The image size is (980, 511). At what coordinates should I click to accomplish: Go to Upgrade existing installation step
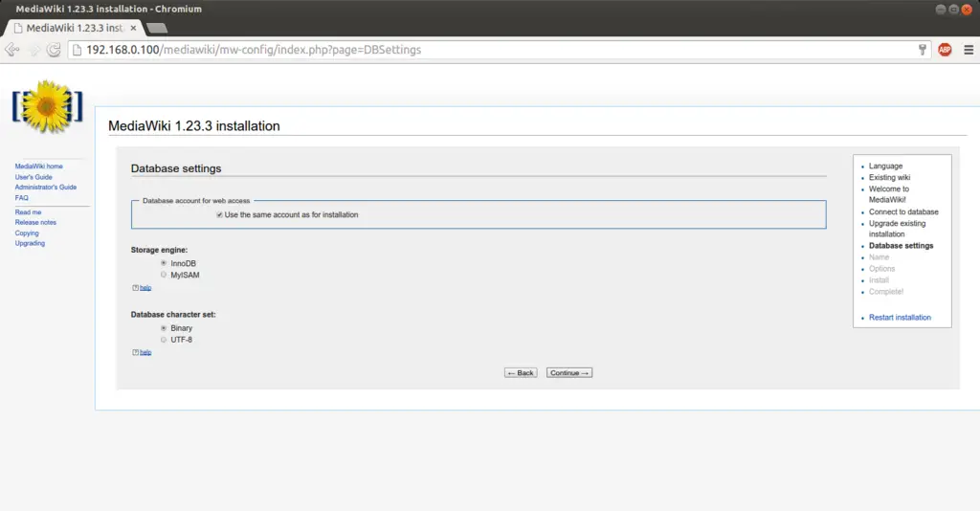(x=897, y=229)
